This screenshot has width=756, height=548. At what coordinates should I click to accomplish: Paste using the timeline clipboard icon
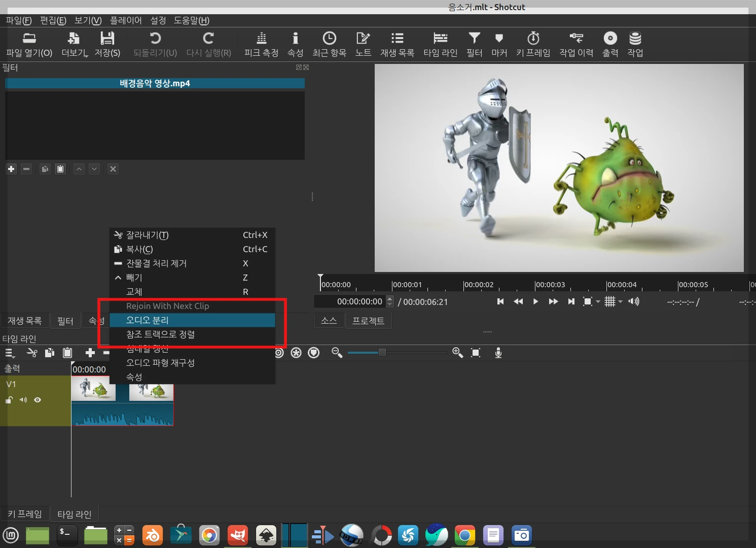tap(67, 353)
